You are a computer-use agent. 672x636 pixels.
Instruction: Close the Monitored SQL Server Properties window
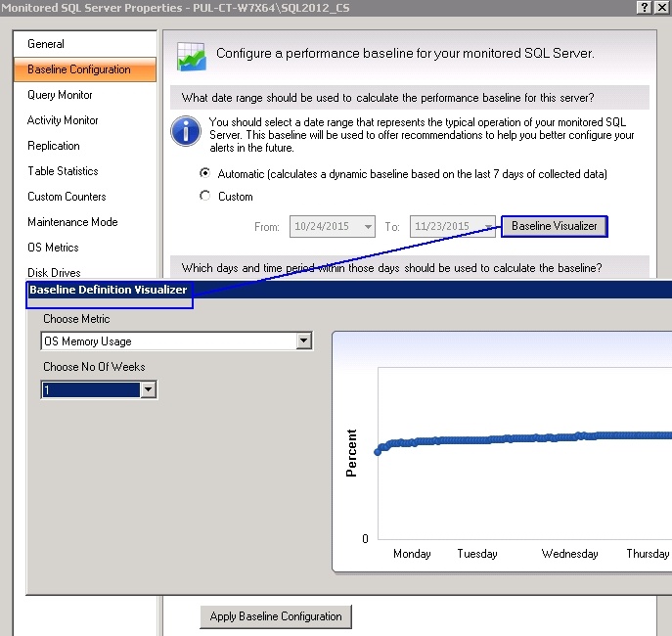[662, 7]
